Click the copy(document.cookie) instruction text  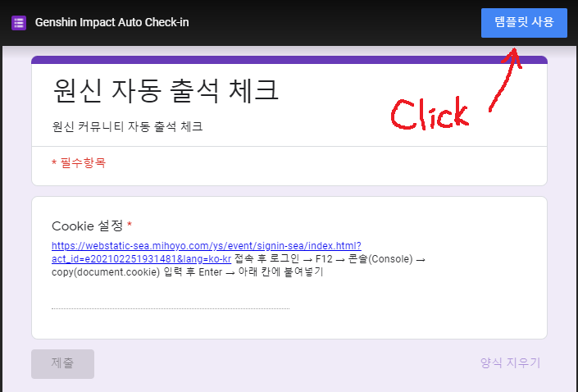click(106, 272)
